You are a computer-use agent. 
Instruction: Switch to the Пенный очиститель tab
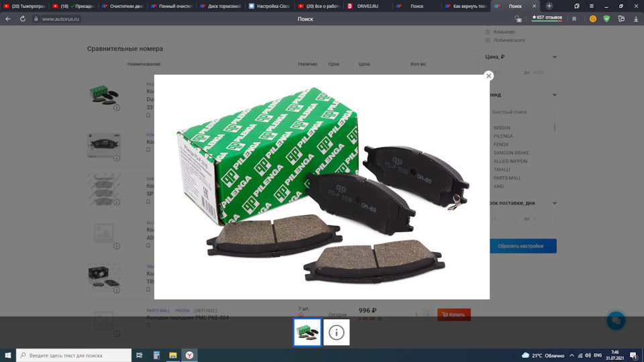(172, 6)
